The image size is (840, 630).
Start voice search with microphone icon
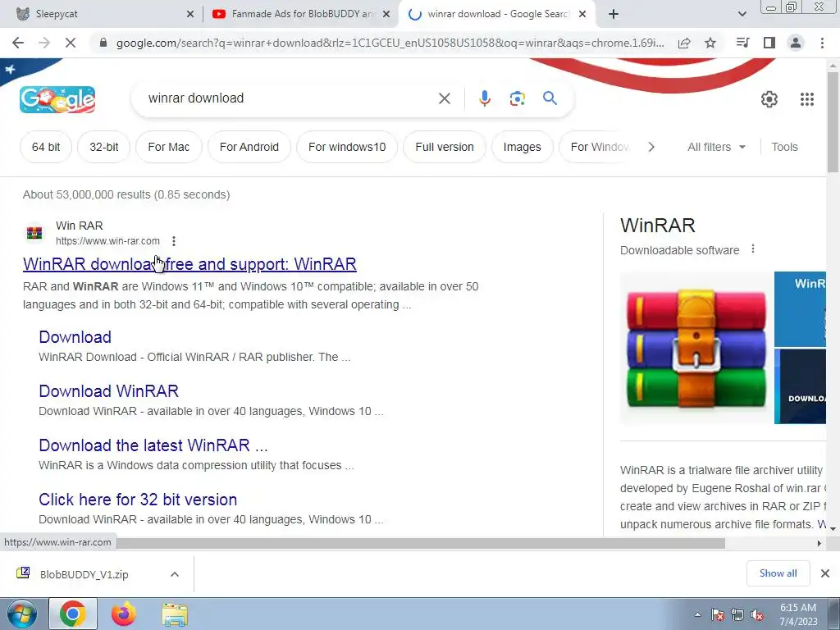pos(484,98)
